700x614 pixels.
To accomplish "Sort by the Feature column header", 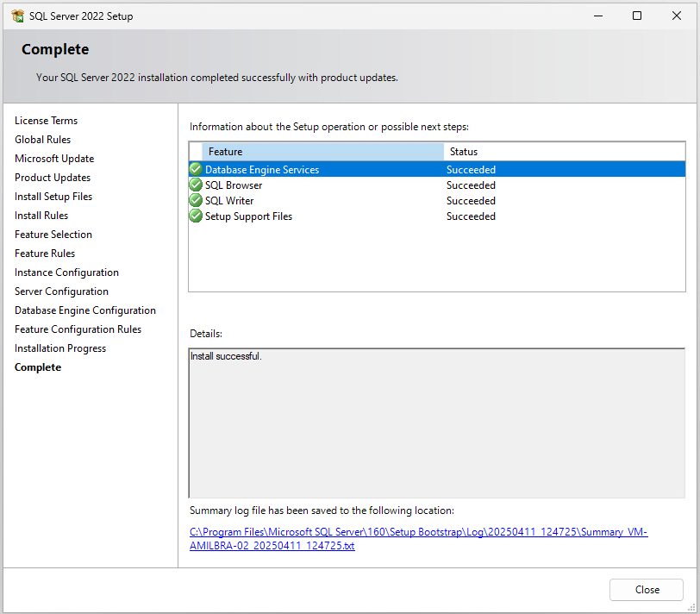I will pos(323,152).
